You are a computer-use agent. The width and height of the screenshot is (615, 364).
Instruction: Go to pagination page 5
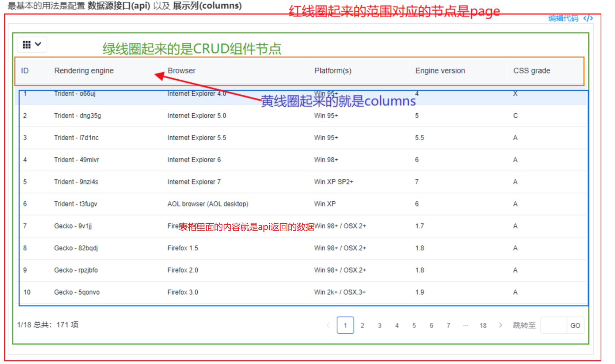pos(414,325)
